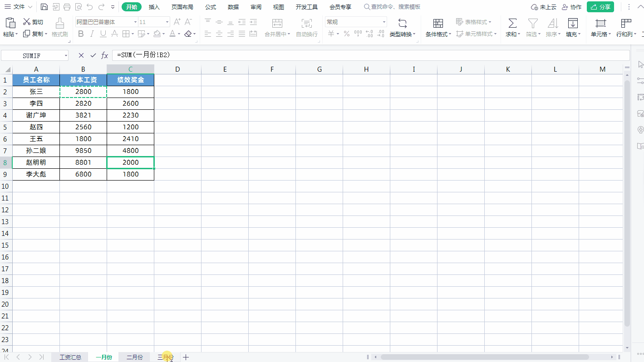
Task: Click the not-uploaded cloud (未上云) button
Action: tap(544, 7)
